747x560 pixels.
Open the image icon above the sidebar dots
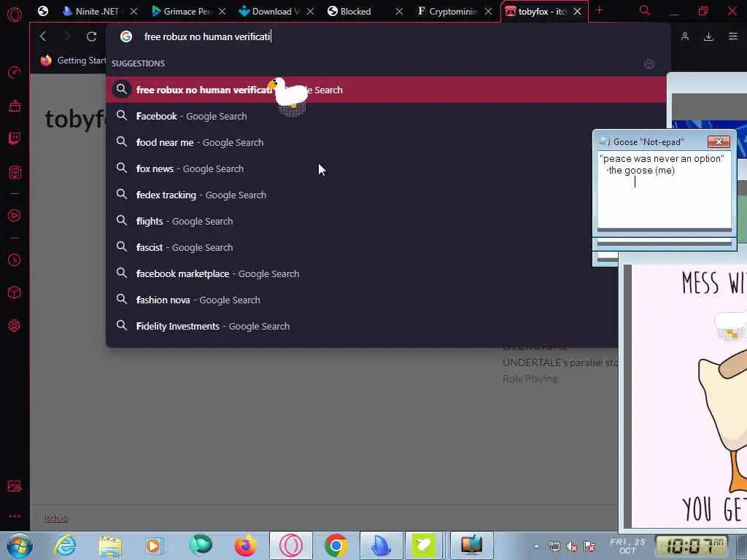(15, 486)
